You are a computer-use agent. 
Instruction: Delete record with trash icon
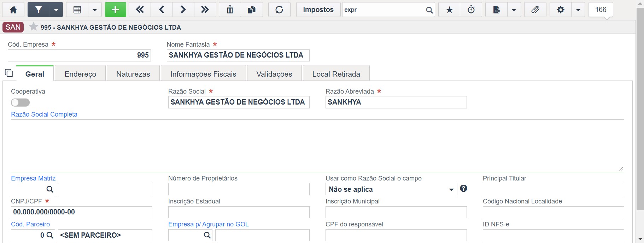[230, 10]
